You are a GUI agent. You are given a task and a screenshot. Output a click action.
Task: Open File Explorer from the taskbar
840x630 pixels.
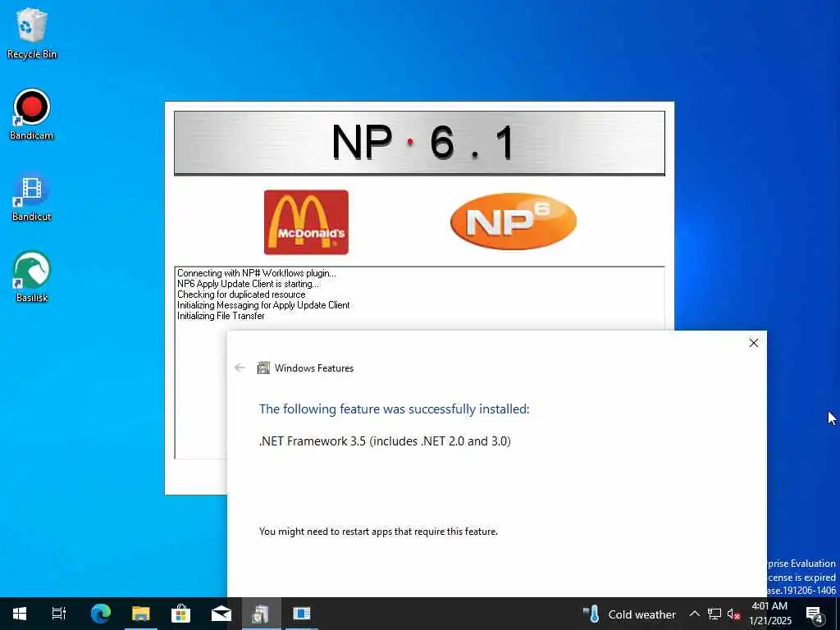[x=141, y=614]
